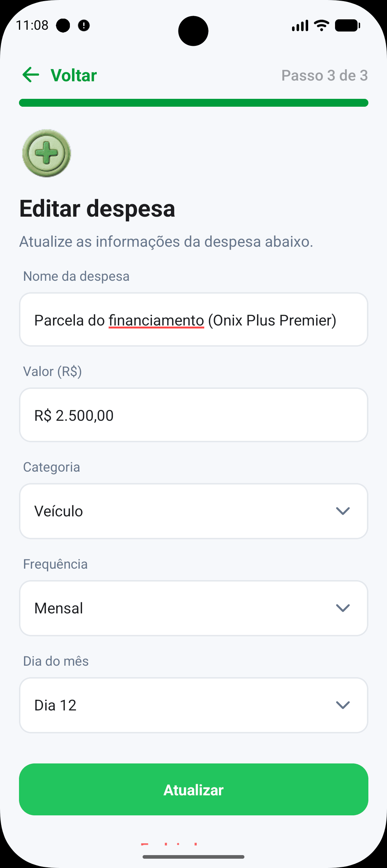This screenshot has height=868, width=387.
Task: Focus the Nome da despesa field
Action: pyautogui.click(x=193, y=319)
